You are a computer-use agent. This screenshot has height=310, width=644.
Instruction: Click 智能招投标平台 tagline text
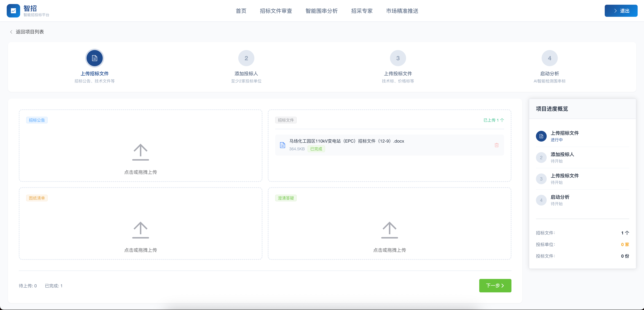36,15
